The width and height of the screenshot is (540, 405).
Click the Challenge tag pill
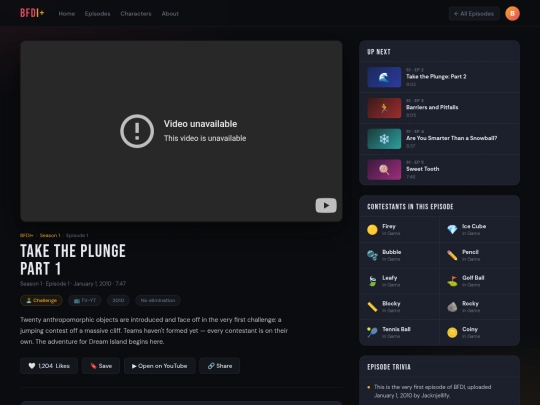(x=41, y=300)
